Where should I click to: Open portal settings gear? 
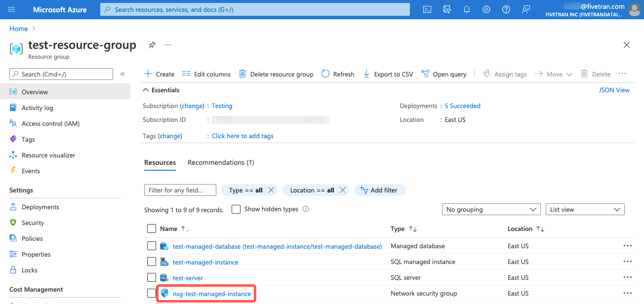pyautogui.click(x=486, y=9)
